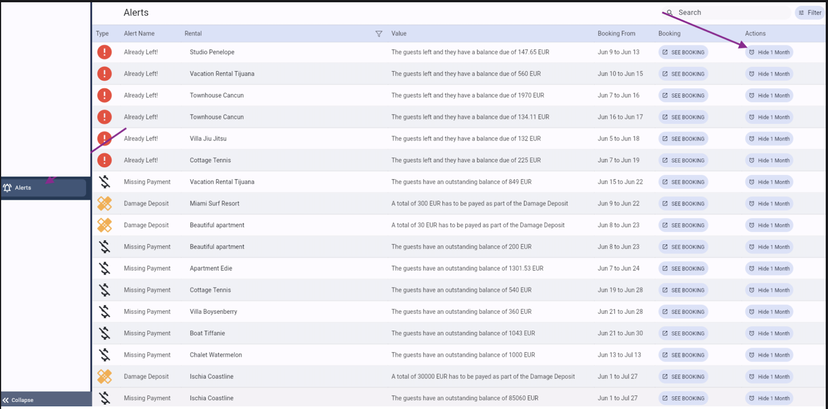
Task: Click missing payment icon for Boat Tiffanie
Action: tap(105, 333)
